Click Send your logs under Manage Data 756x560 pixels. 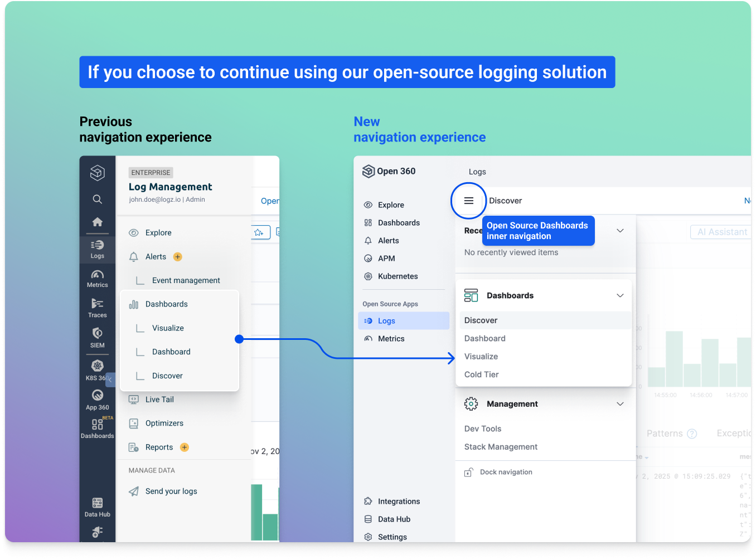[171, 491]
